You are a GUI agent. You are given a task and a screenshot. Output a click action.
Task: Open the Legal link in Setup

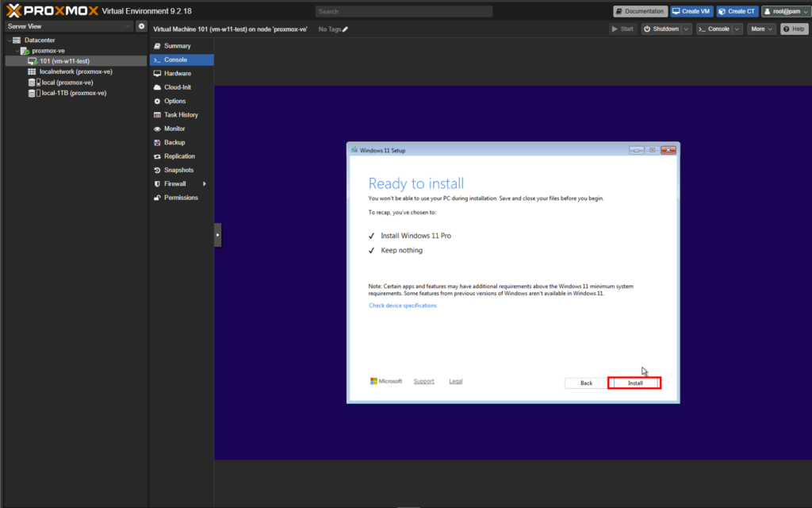click(456, 381)
